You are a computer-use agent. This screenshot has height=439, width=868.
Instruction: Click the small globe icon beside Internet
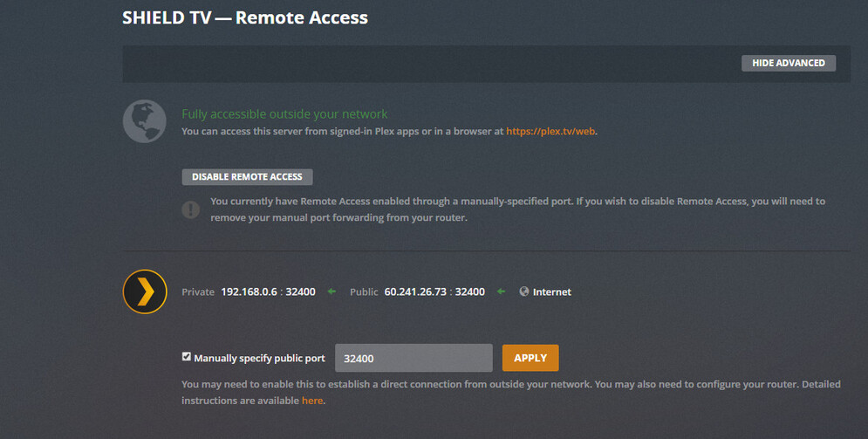click(523, 292)
